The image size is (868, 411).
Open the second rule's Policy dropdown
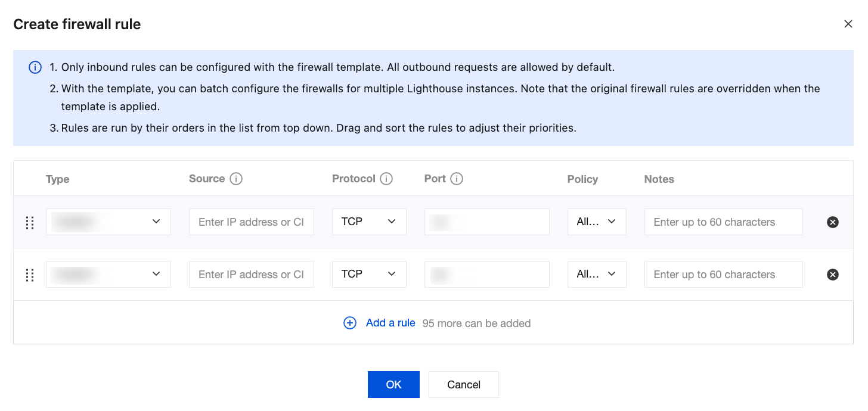pyautogui.click(x=596, y=274)
